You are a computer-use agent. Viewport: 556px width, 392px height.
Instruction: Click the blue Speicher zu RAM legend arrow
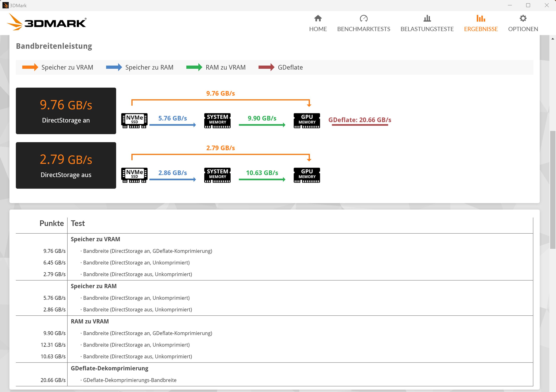coord(114,67)
